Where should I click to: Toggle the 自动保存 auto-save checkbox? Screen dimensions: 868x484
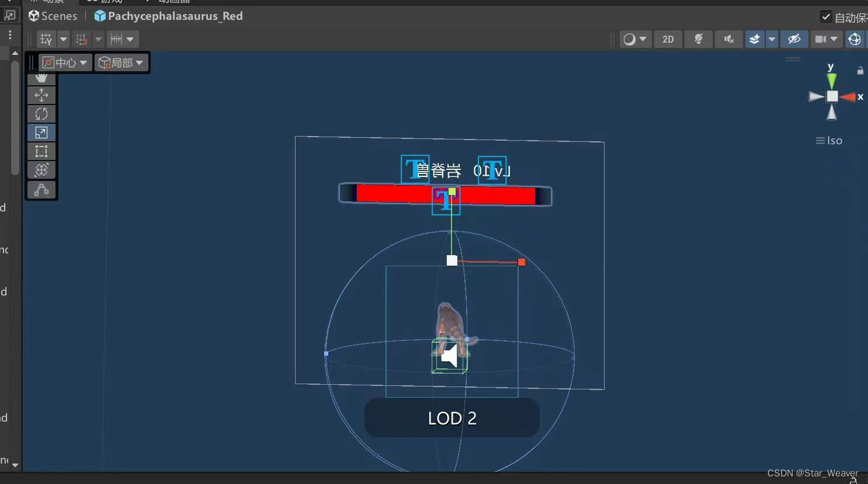pos(827,16)
